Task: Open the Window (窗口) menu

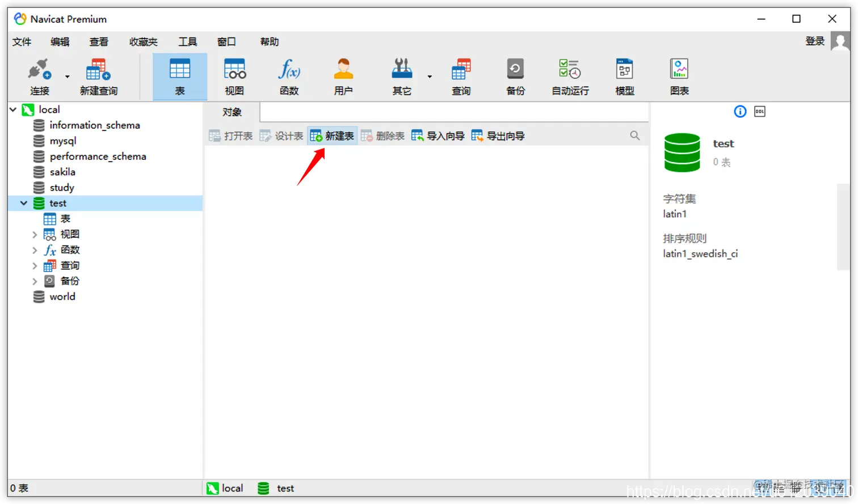Action: pos(226,41)
